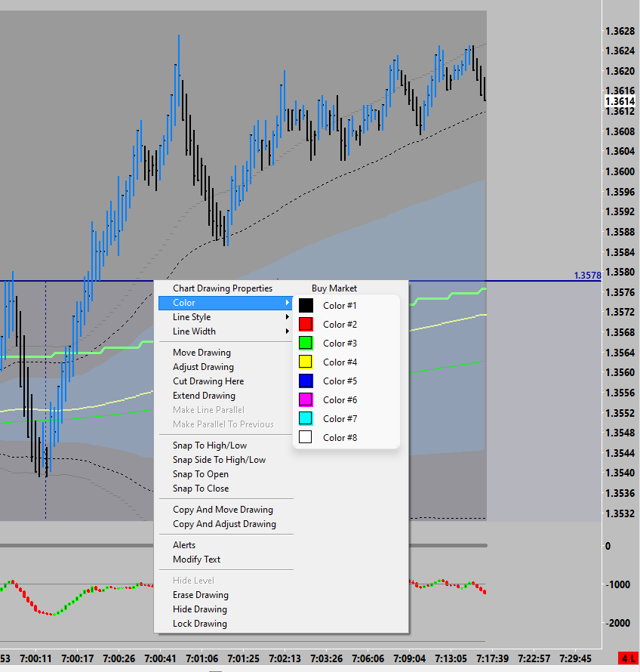The image size is (640, 672).
Task: Apply the blue Color #5 swatch
Action: point(306,381)
